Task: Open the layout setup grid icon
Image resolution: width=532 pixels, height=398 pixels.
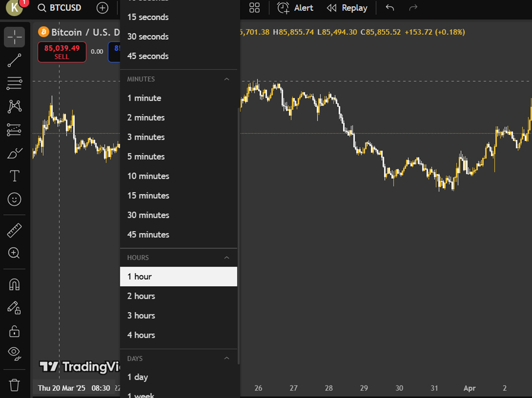Action: (254, 8)
